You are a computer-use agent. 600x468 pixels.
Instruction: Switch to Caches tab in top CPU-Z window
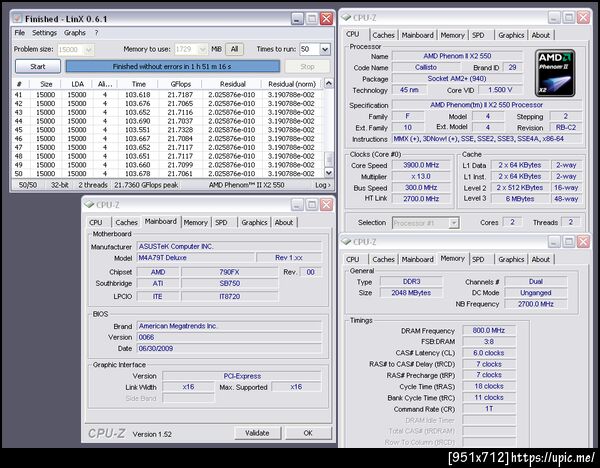point(383,35)
